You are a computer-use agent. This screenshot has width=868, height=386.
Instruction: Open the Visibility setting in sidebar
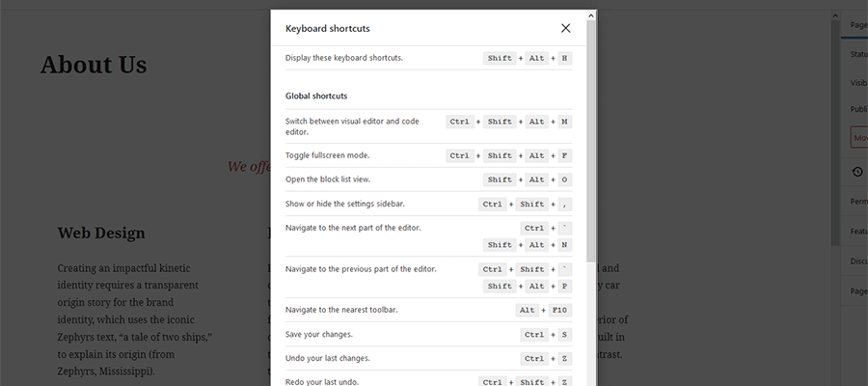coord(857,82)
